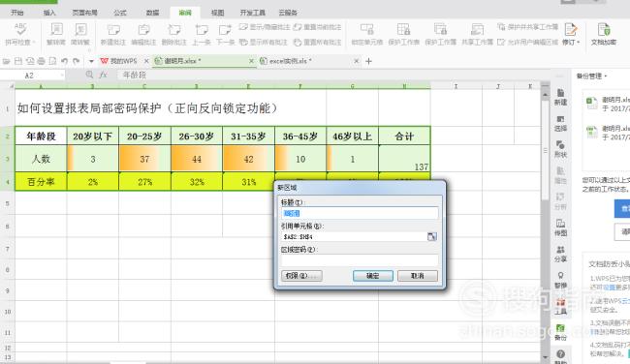The width and height of the screenshot is (630, 364).
Task: Click the formula bar zoom magnifier icon
Action: click(89, 75)
